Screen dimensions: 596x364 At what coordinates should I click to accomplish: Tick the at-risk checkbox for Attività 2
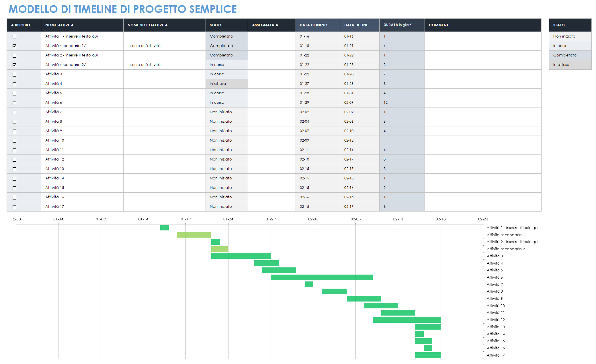pyautogui.click(x=15, y=56)
